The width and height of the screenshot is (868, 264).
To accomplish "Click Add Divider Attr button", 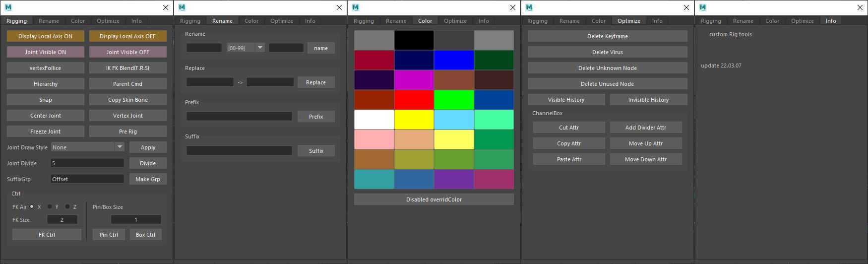I will tap(646, 128).
